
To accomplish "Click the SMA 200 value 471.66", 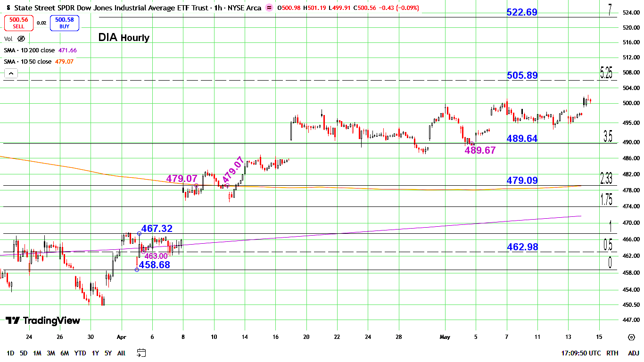I will 67,50.
